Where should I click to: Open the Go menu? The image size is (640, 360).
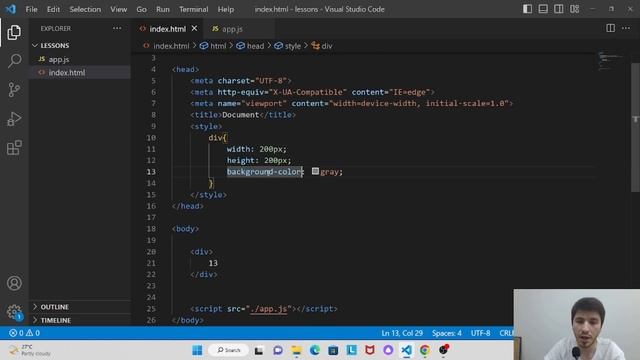(x=141, y=9)
